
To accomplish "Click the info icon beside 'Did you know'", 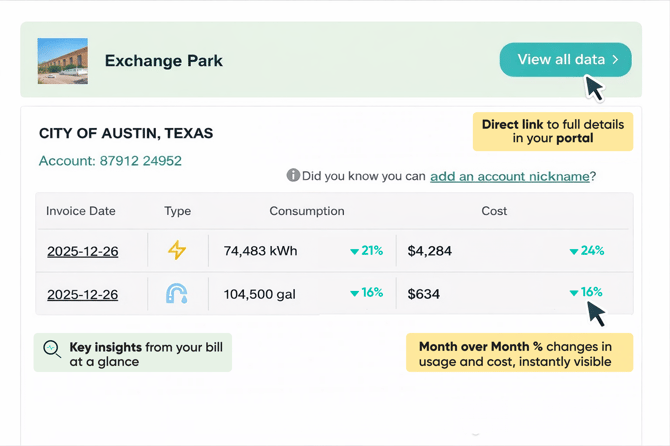I will 293,176.
